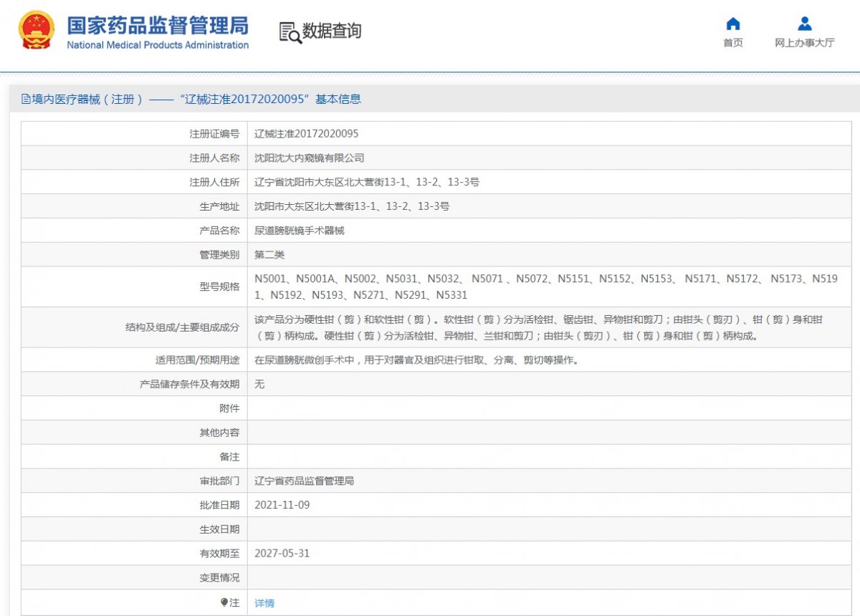
Task: Select management class 第二类
Action: tap(269, 255)
